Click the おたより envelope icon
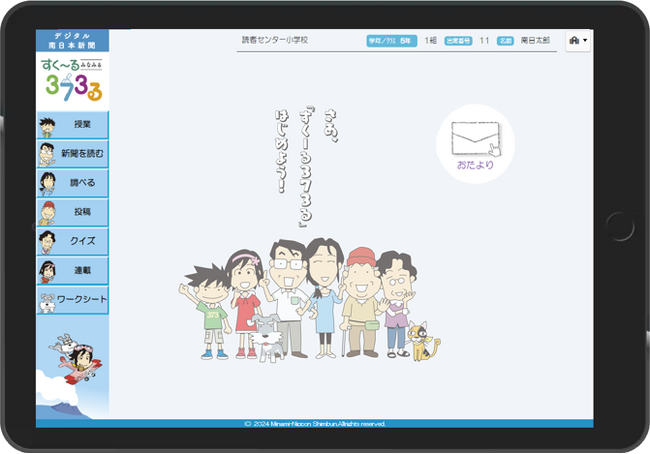The image size is (650, 454). coord(475,144)
